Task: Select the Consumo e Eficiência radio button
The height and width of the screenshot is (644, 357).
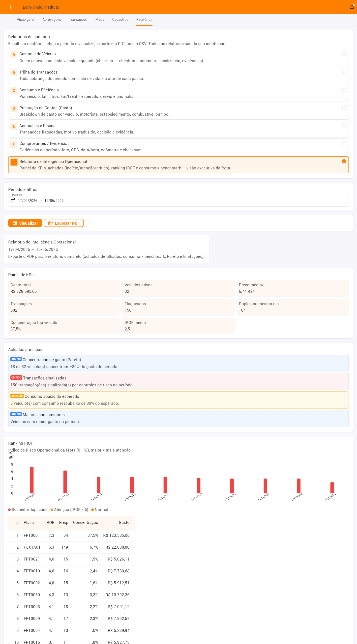Action: coord(344,89)
